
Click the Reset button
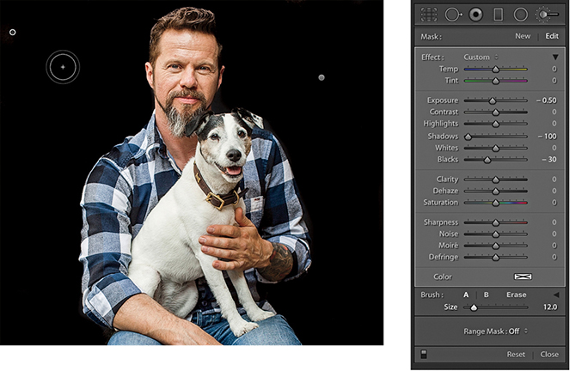coord(516,354)
